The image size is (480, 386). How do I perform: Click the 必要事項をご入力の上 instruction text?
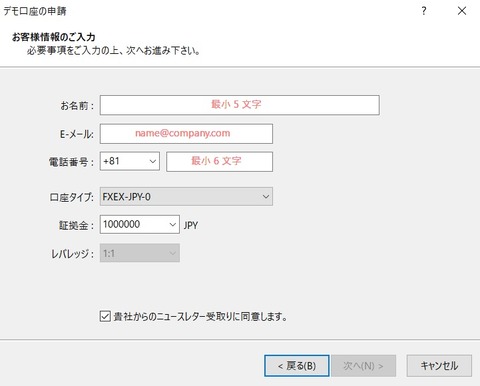(x=113, y=51)
